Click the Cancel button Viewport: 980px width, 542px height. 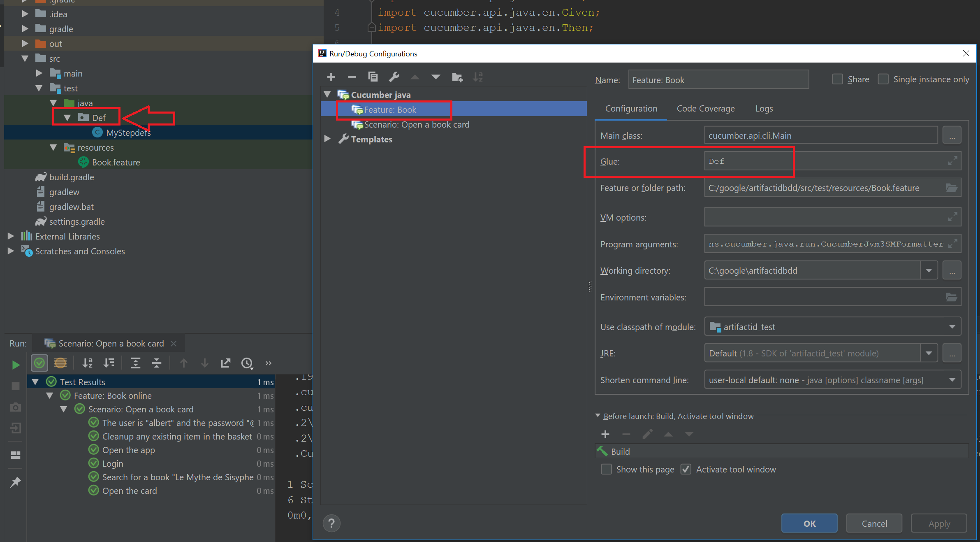click(x=874, y=523)
